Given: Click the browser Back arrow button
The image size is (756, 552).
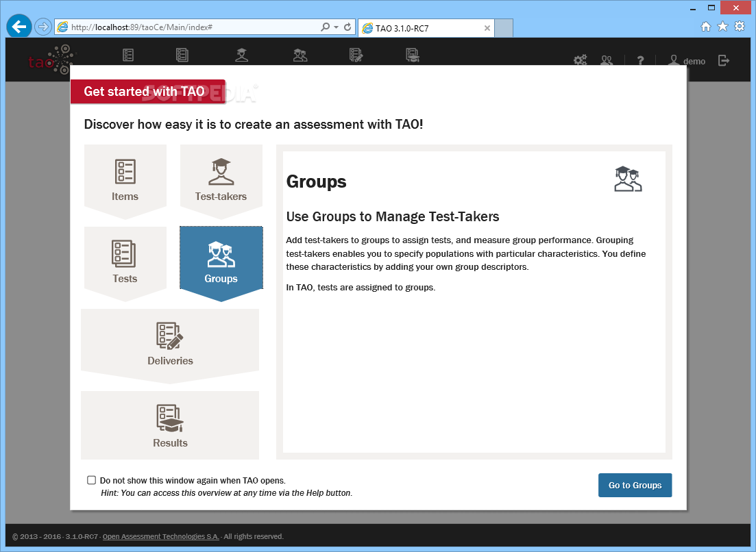Looking at the screenshot, I should coord(19,27).
